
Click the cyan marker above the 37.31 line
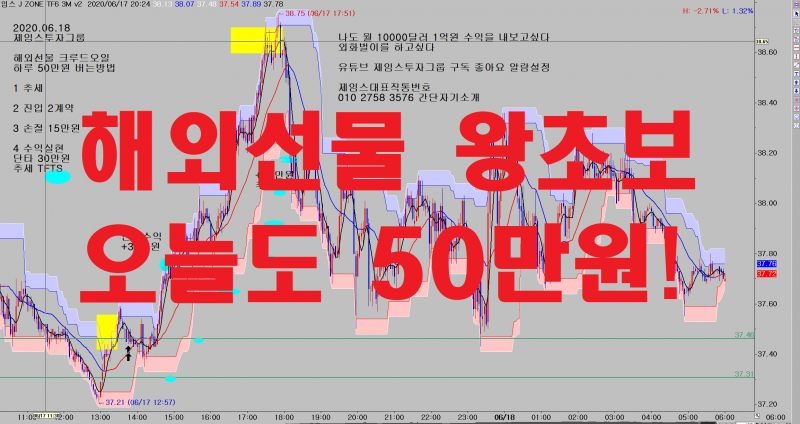tap(170, 378)
